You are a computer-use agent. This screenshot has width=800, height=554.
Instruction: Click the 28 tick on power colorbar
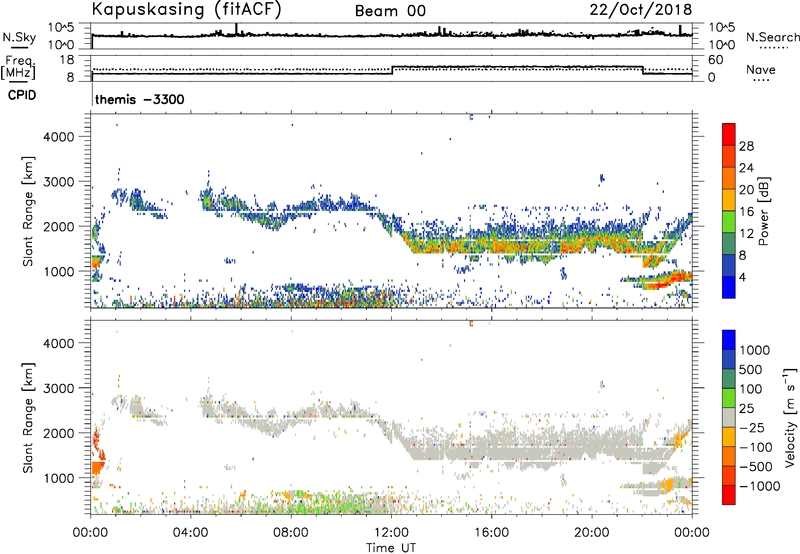tap(746, 146)
